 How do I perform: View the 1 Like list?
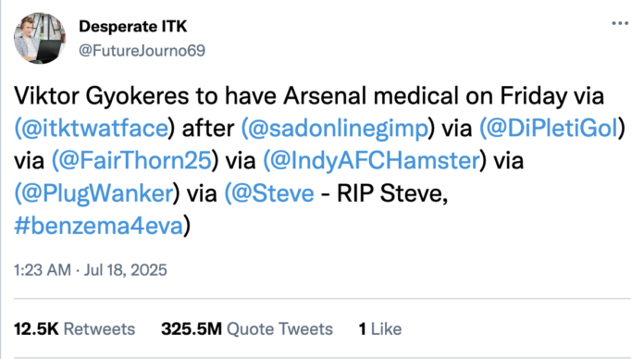380,329
